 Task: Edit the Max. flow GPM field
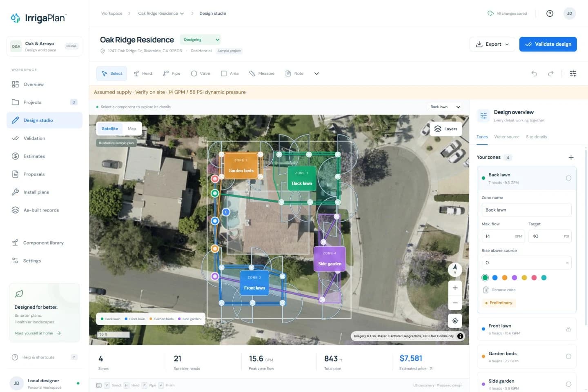click(x=503, y=236)
